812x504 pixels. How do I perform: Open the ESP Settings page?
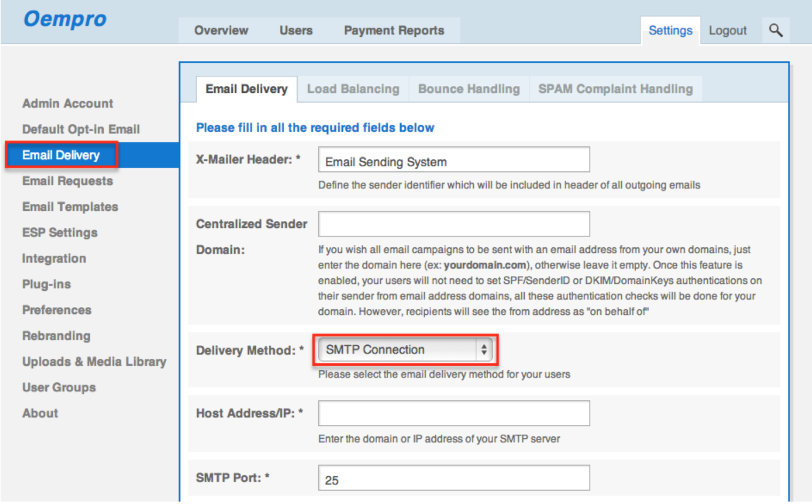(x=59, y=232)
